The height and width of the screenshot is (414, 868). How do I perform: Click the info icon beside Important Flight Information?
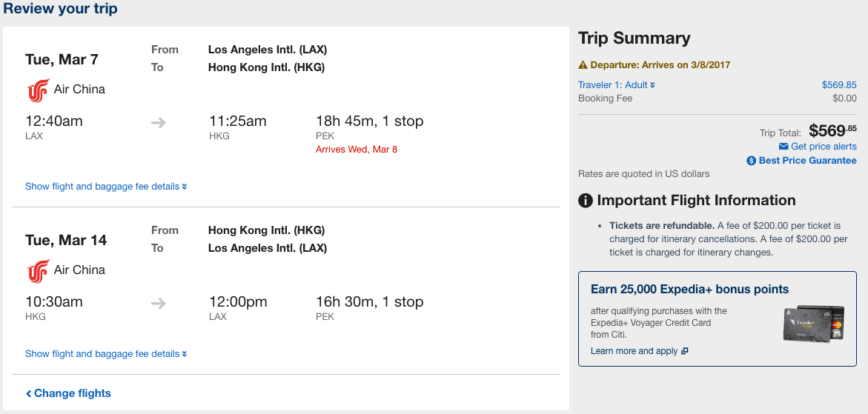coord(586,201)
